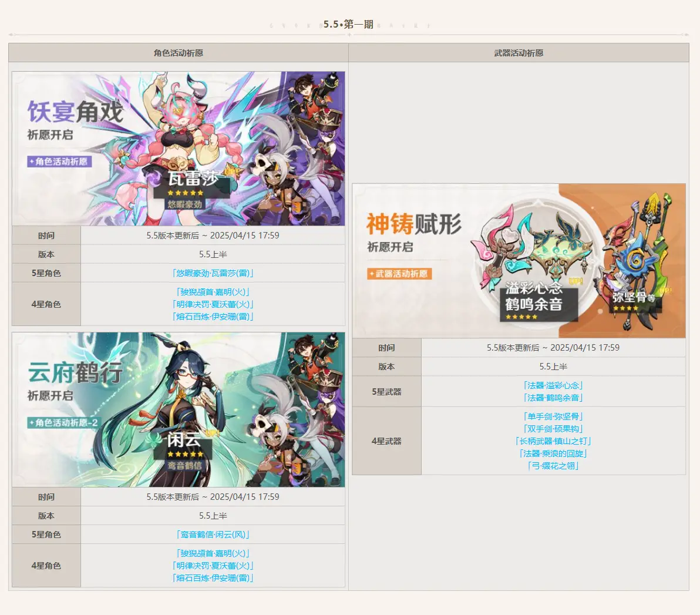Open the 双手剑·硕果钩 weapon link

[x=553, y=429]
